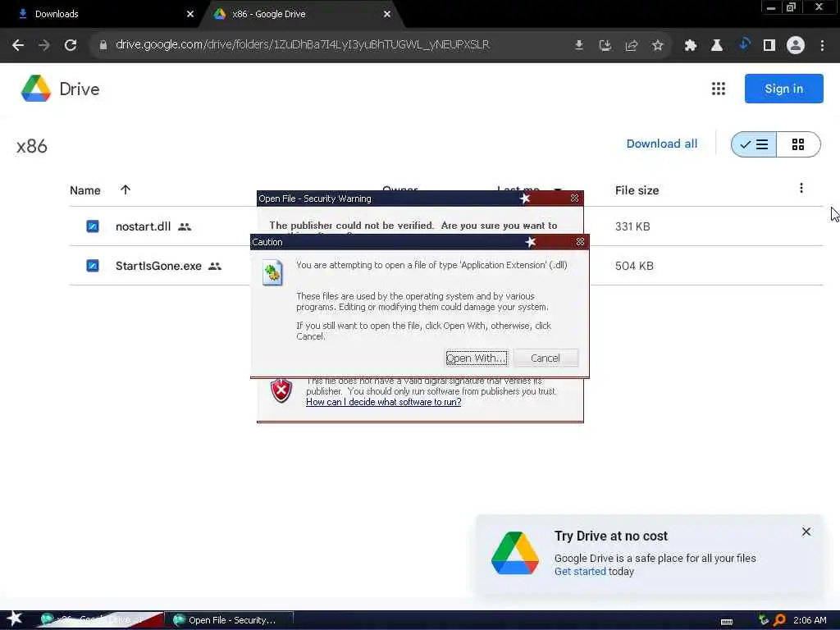Screen dimensions: 840x630
Task: Open the Chrome side panel
Action: click(769, 45)
